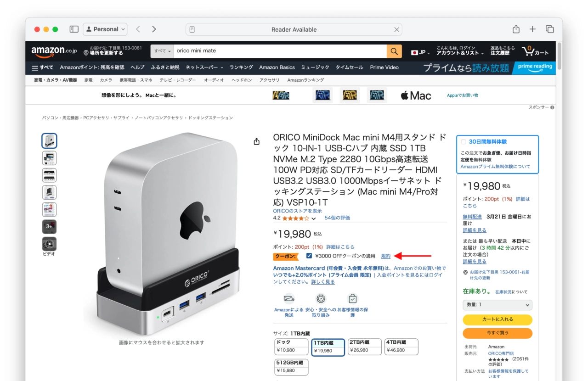This screenshot has height=381, width=588.
Task: Open the ランキング navigation menu item
Action: point(241,67)
